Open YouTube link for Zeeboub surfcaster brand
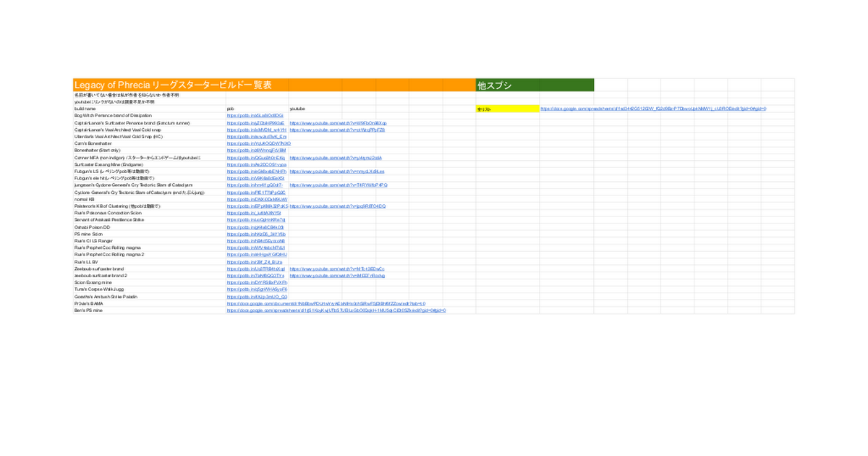 337,269
